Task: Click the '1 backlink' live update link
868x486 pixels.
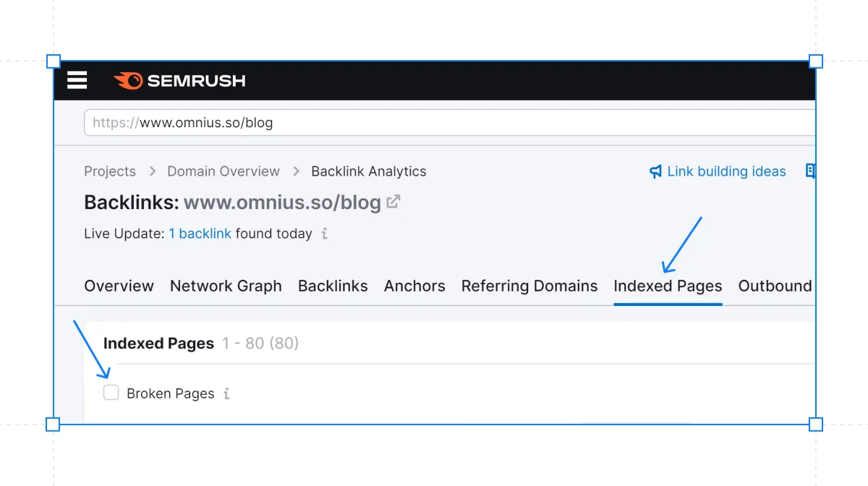Action: click(200, 234)
